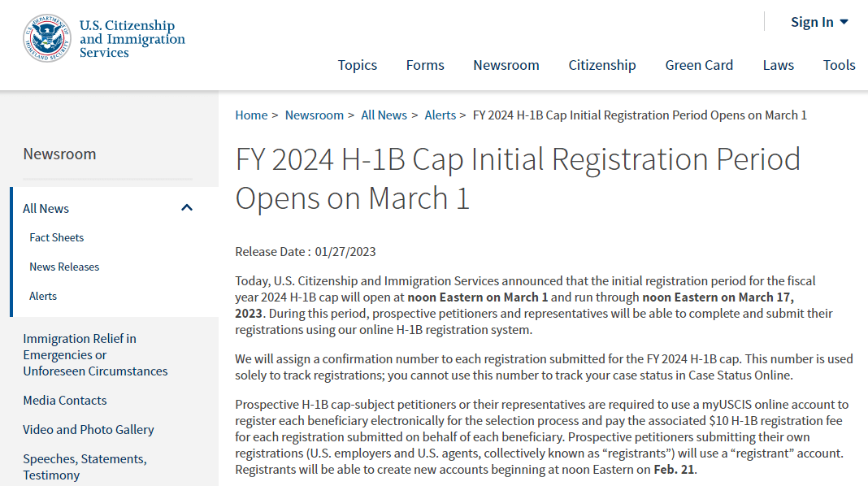Open the Sign In dropdown

point(812,22)
